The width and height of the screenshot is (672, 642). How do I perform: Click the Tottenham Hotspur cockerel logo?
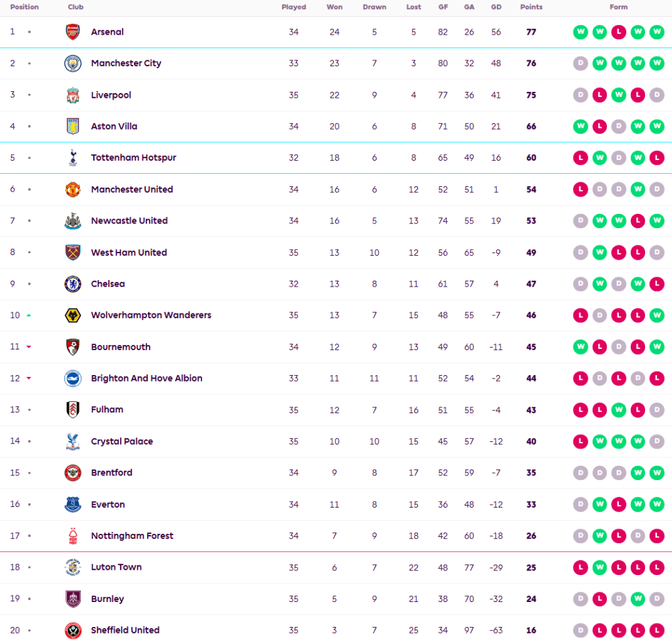(x=73, y=158)
